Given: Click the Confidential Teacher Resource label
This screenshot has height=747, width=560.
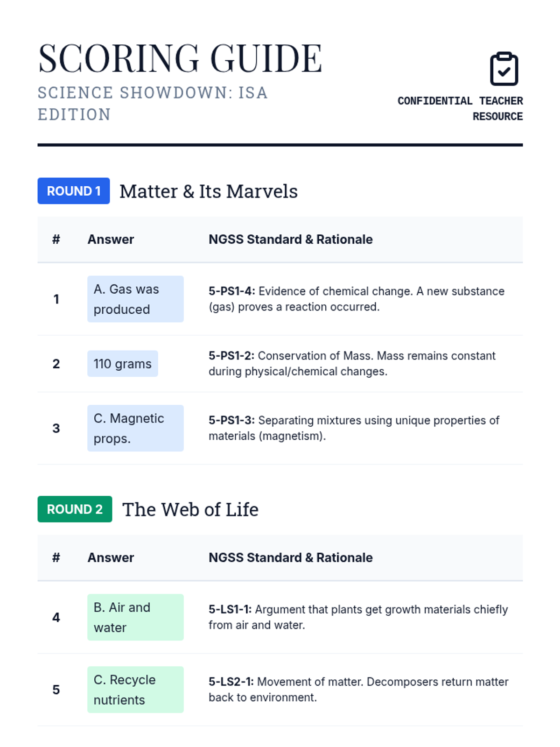Looking at the screenshot, I should (x=460, y=109).
